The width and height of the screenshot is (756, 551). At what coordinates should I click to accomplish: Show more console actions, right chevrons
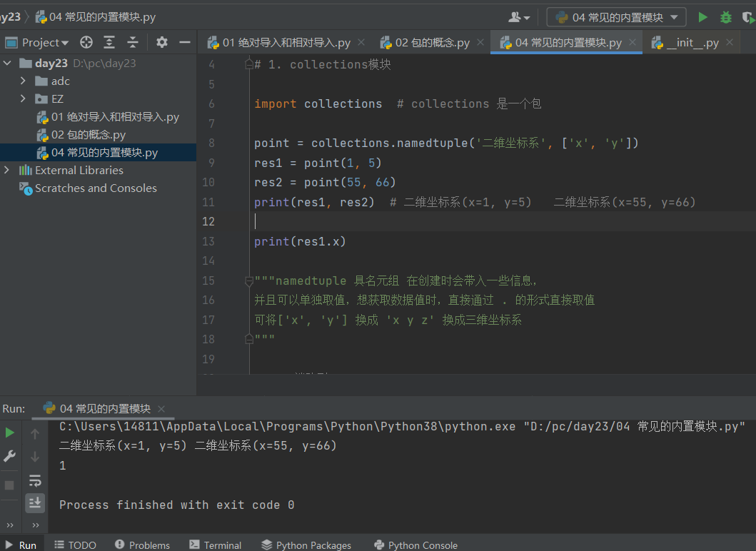(x=35, y=525)
